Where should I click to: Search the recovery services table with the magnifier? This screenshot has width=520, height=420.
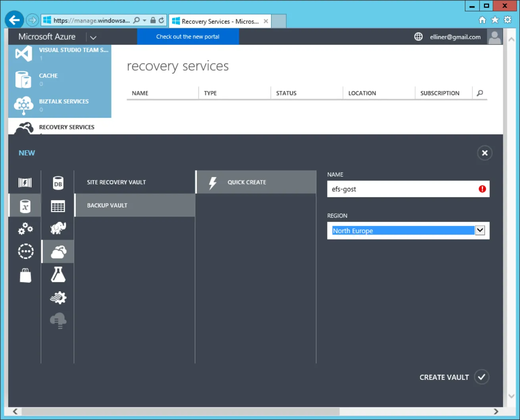[480, 93]
